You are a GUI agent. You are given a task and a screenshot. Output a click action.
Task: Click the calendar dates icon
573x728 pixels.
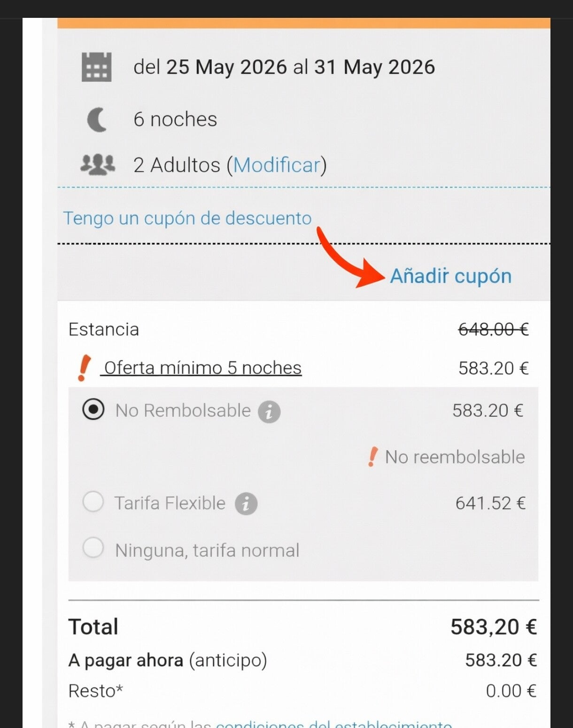[96, 67]
